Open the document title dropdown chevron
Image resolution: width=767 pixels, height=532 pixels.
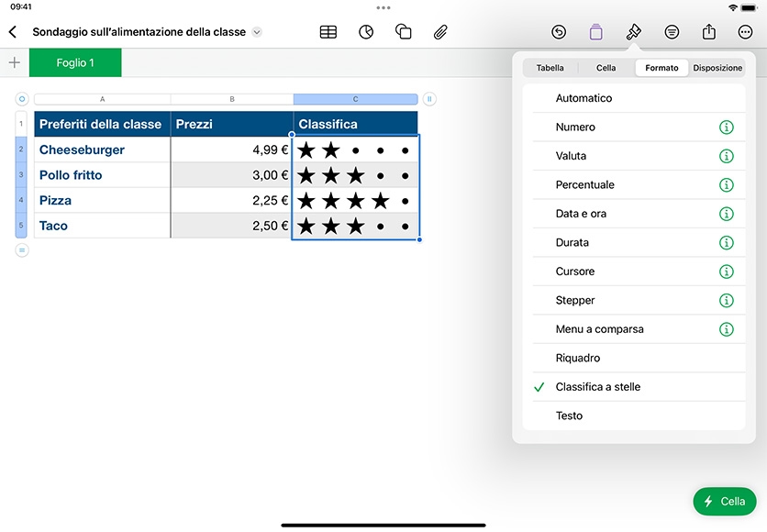257,32
